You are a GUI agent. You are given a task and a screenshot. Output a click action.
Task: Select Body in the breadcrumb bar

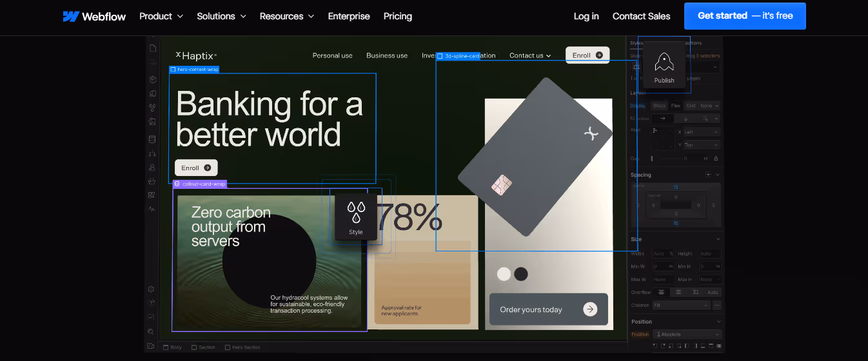pos(172,347)
